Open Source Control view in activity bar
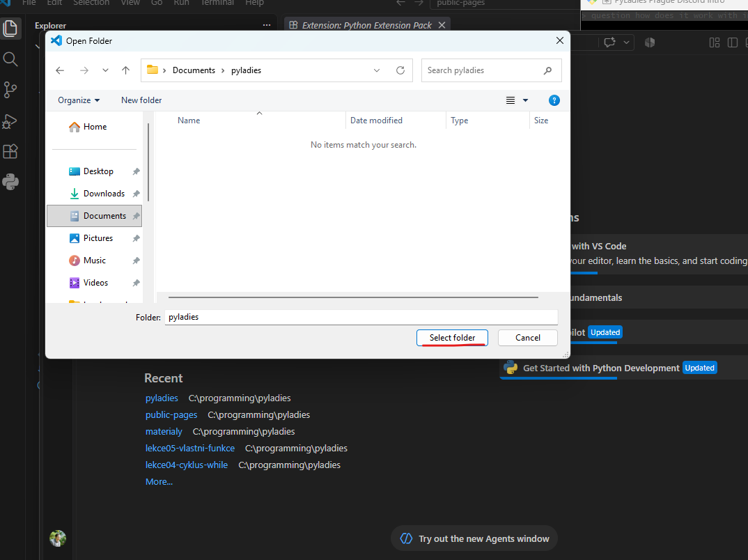 pyautogui.click(x=10, y=90)
